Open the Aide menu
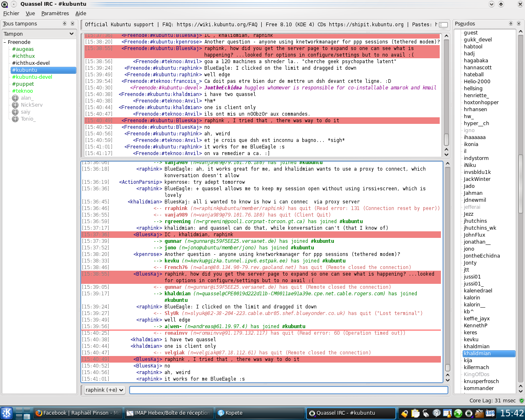The height and width of the screenshot is (420, 525). [x=81, y=14]
